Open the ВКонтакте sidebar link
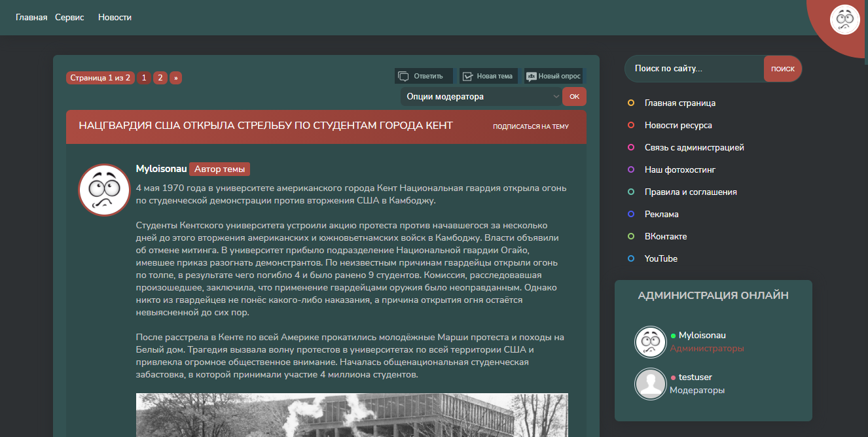This screenshot has width=868, height=437. pyautogui.click(x=666, y=236)
